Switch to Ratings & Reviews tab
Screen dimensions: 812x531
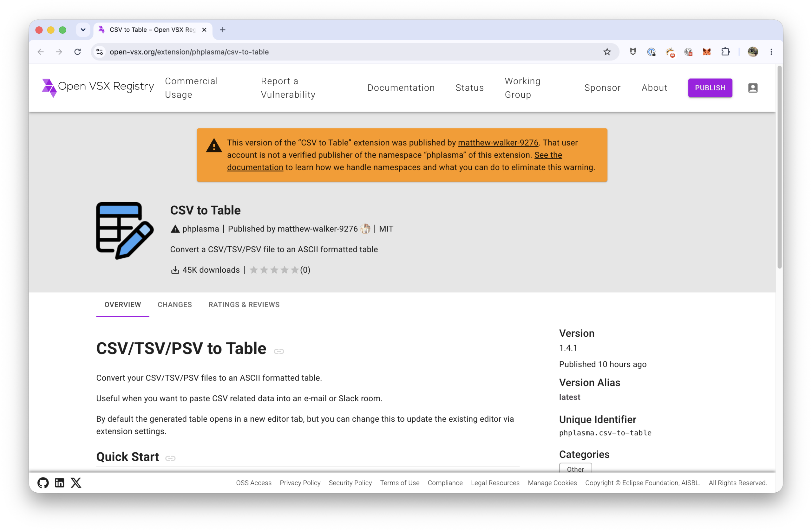tap(244, 305)
